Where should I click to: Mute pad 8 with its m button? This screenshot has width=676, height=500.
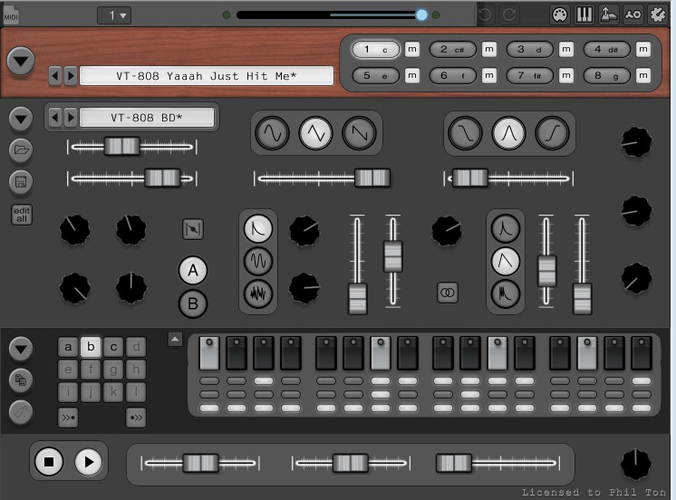[x=643, y=76]
